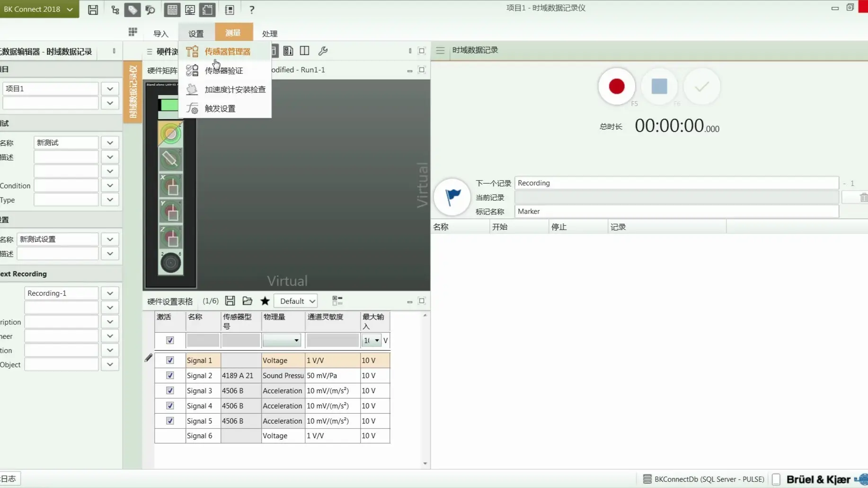Select the Y-axis accelerometer channel icon

[x=170, y=211]
